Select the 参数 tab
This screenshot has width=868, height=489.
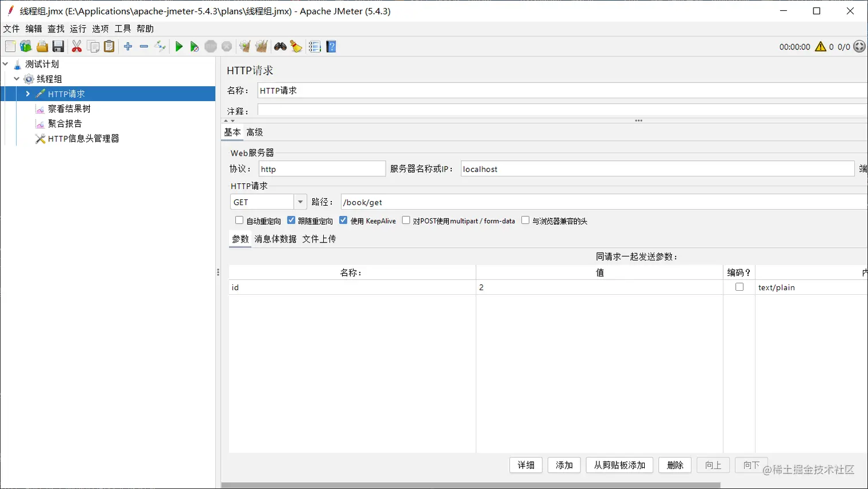241,239
